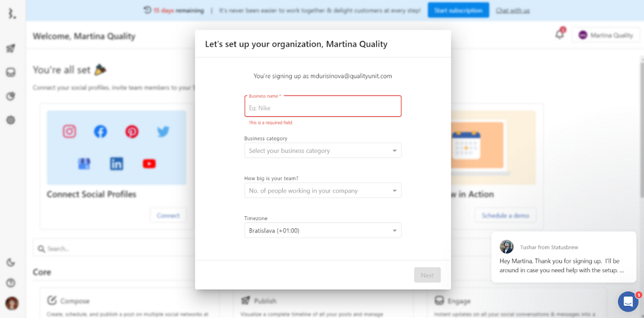Open the Timezone dropdown

tap(323, 231)
